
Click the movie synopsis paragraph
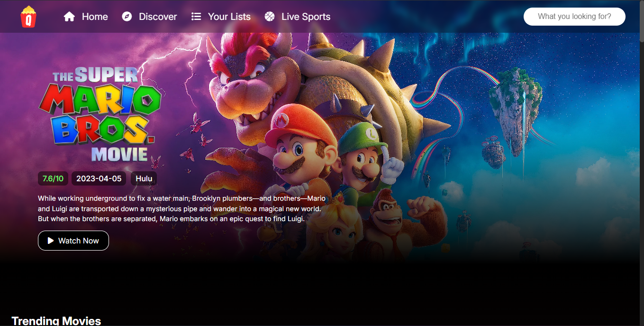[x=182, y=208]
